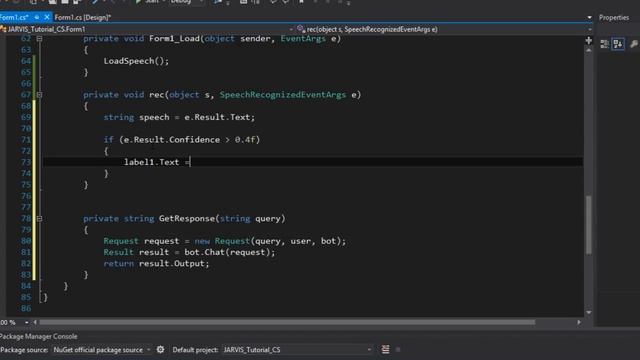The height and width of the screenshot is (360, 640).
Task: Click on bot.Chat(request) statement
Action: point(229,252)
